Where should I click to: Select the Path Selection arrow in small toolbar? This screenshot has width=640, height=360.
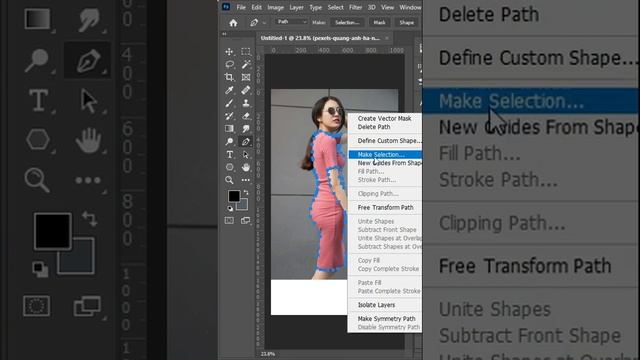coord(246,155)
